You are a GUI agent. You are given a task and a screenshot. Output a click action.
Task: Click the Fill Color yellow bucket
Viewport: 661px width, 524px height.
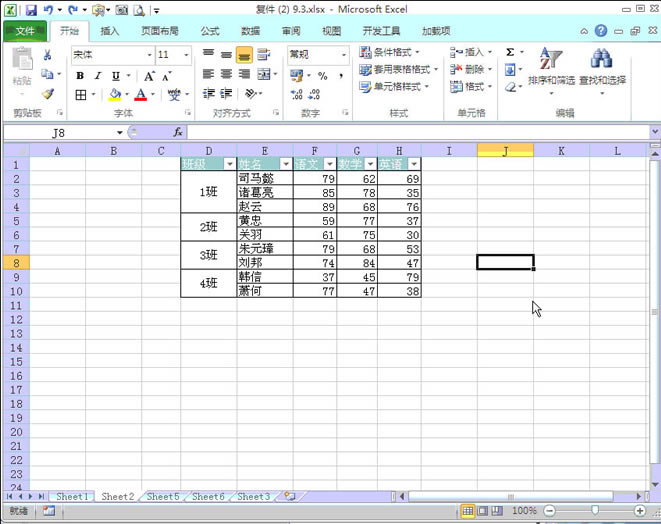(115, 94)
